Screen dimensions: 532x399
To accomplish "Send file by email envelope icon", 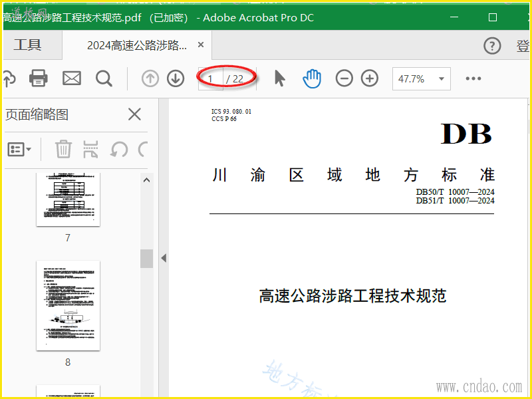I will coord(72,78).
